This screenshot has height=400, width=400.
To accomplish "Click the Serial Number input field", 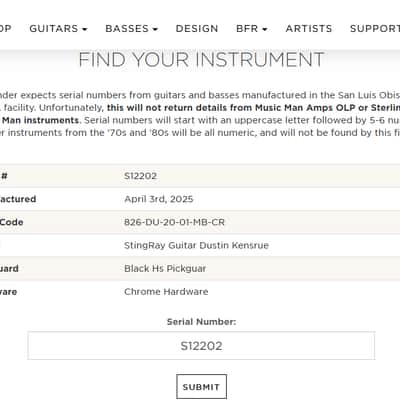I will point(201,346).
